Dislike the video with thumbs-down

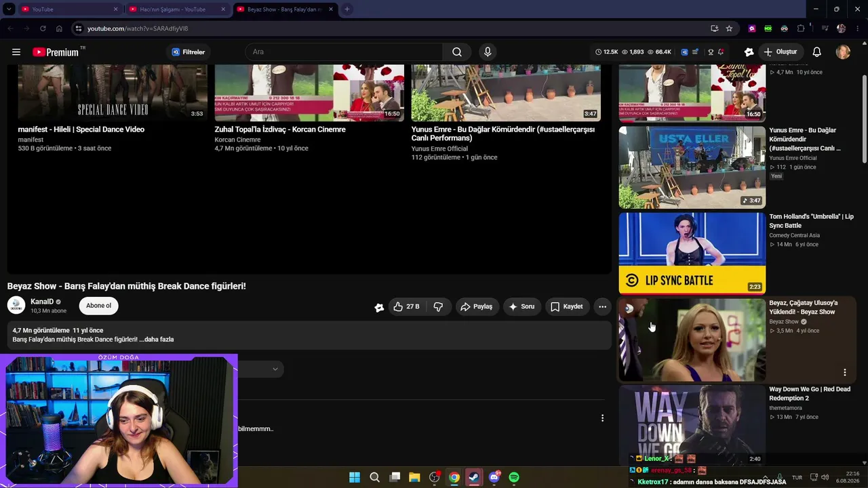[438, 306]
